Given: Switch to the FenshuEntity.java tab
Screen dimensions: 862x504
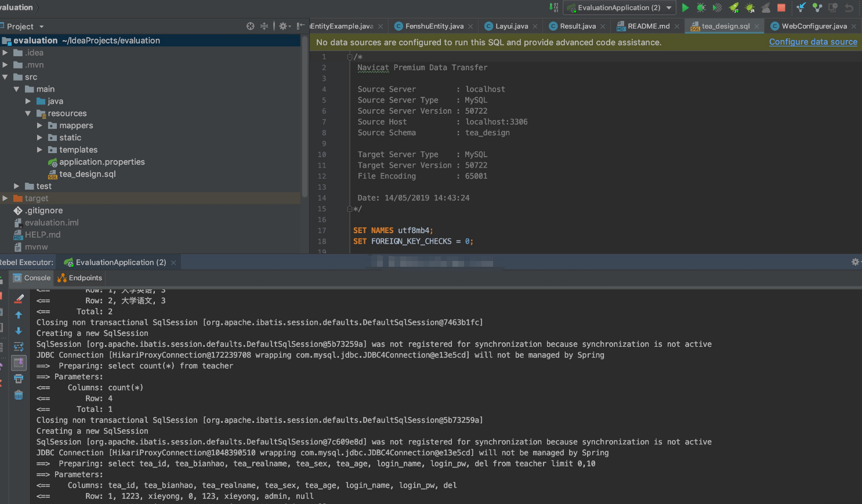Looking at the screenshot, I should [x=434, y=26].
